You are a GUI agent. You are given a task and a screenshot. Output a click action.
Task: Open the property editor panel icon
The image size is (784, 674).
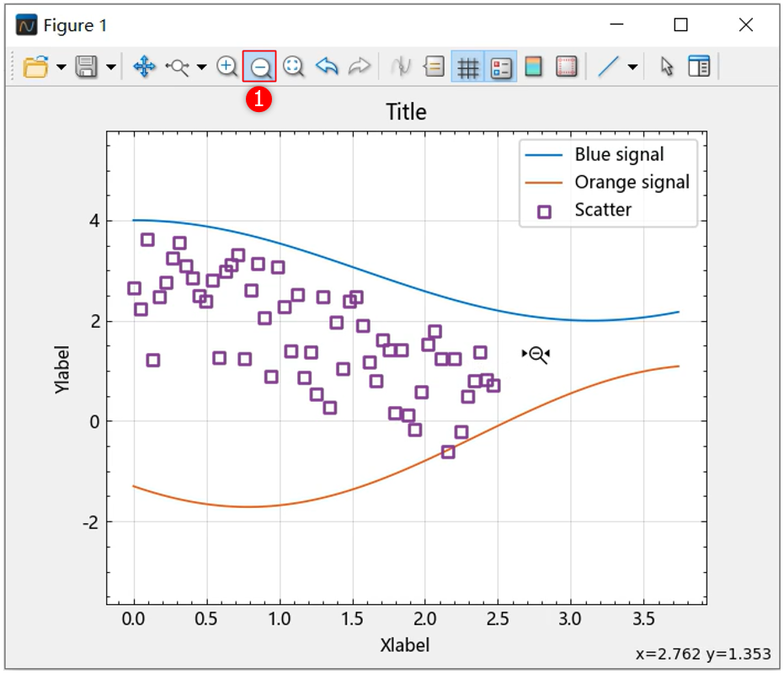[x=699, y=67]
